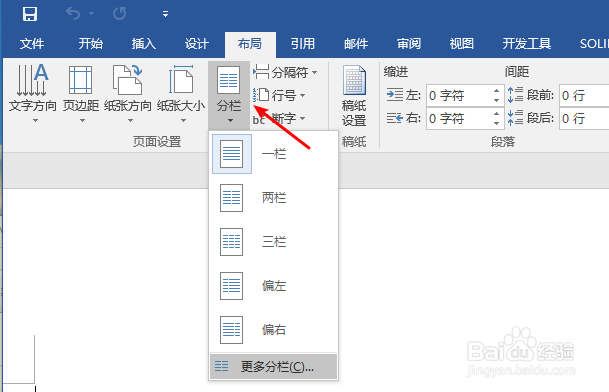Switch to the 视图 tab

(462, 44)
